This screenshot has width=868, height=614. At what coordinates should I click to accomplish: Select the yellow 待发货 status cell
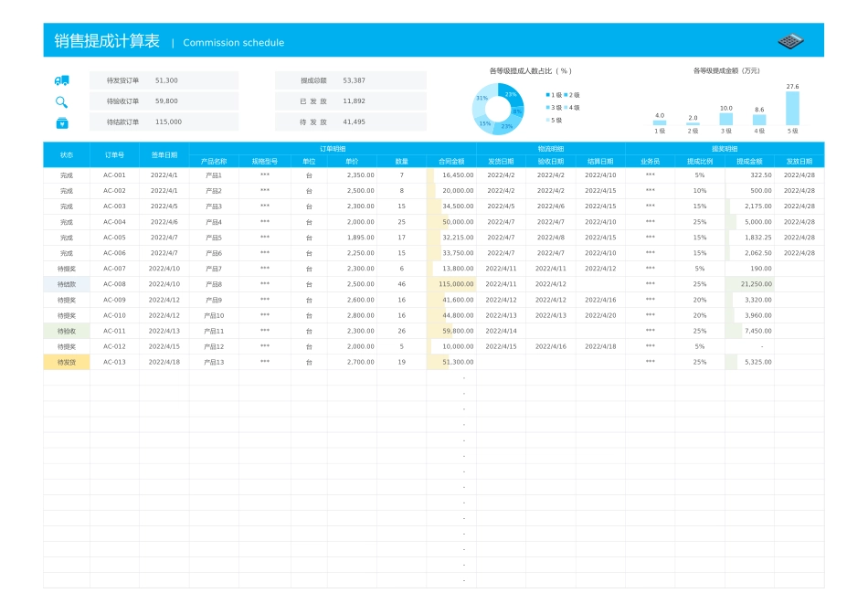[x=67, y=363]
